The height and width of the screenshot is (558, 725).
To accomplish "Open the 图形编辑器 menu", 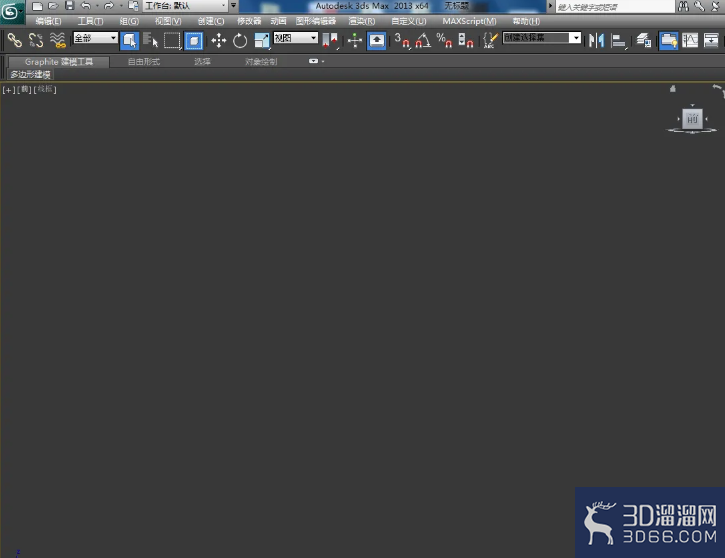I will pos(316,21).
